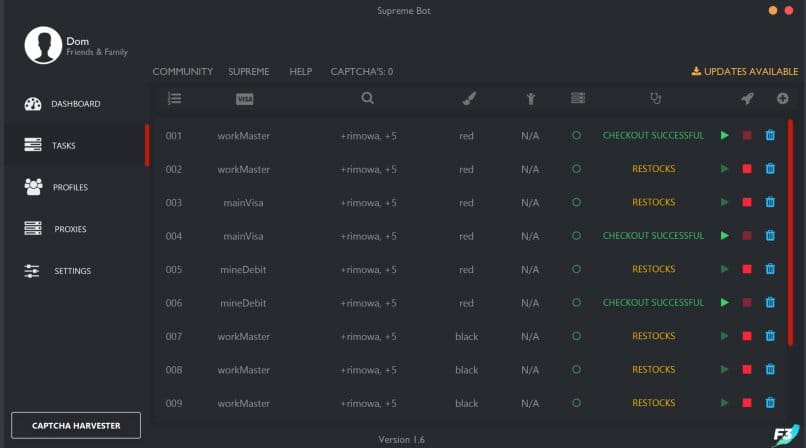Image resolution: width=806 pixels, height=448 pixels.
Task: Stop task 002
Action: point(747,169)
